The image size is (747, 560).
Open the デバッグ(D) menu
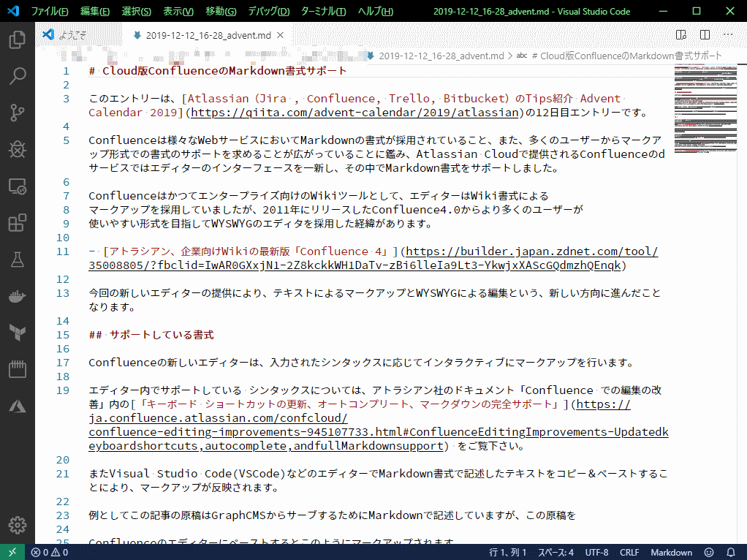[x=269, y=11]
